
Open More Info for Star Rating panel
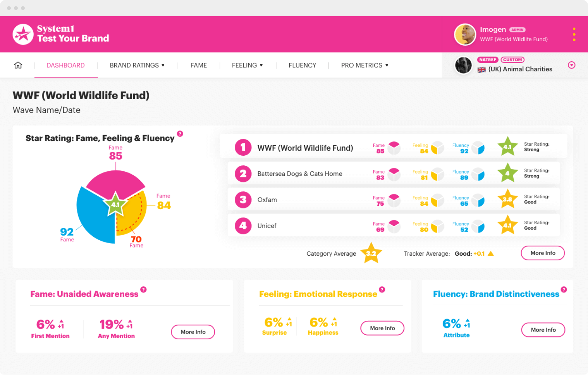coord(543,253)
